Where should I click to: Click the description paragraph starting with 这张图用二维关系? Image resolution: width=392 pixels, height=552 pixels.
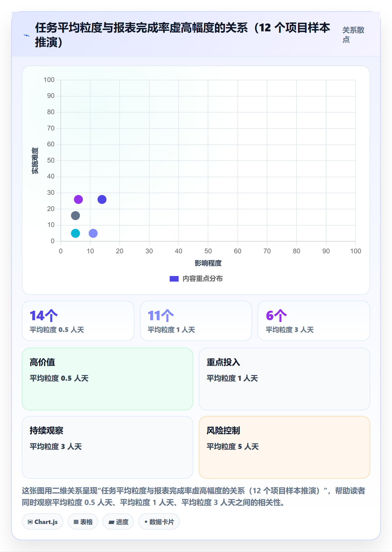click(194, 497)
